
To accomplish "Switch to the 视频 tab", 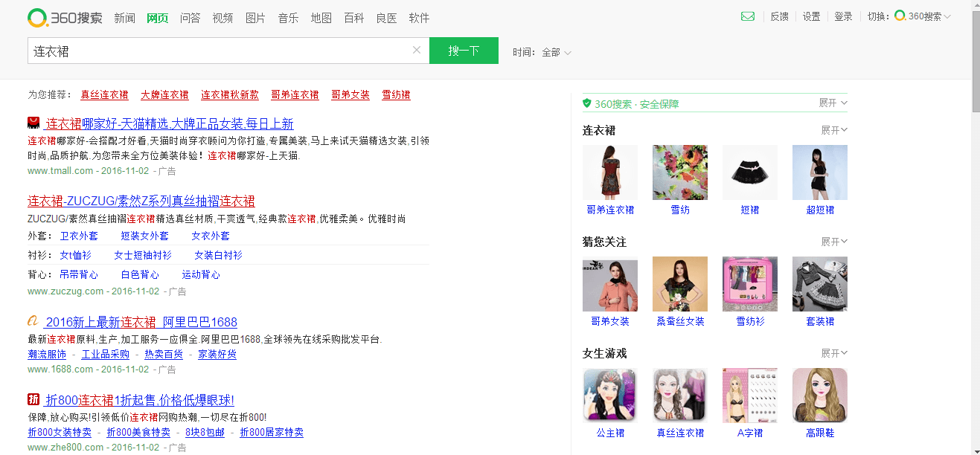I will tap(222, 18).
